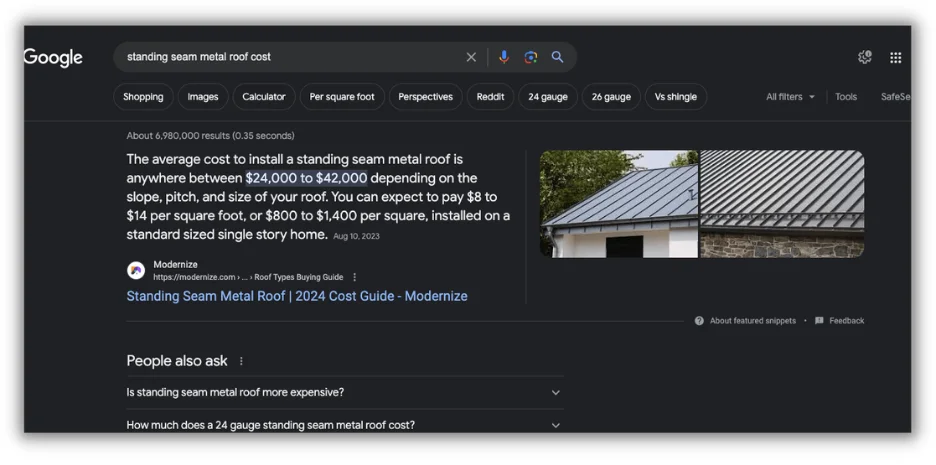Select the Vs shingle filter chip

point(676,97)
